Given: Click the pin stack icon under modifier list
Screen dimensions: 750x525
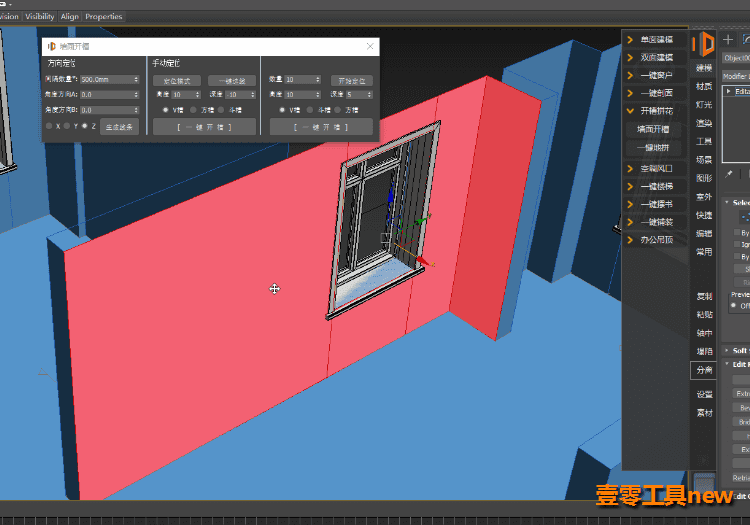Looking at the screenshot, I should [728, 174].
